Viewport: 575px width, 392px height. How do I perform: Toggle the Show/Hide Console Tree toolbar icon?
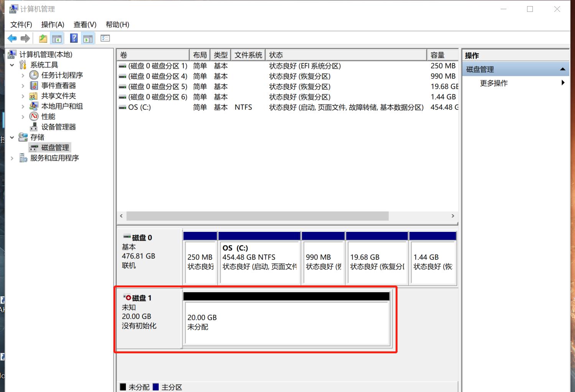[57, 38]
